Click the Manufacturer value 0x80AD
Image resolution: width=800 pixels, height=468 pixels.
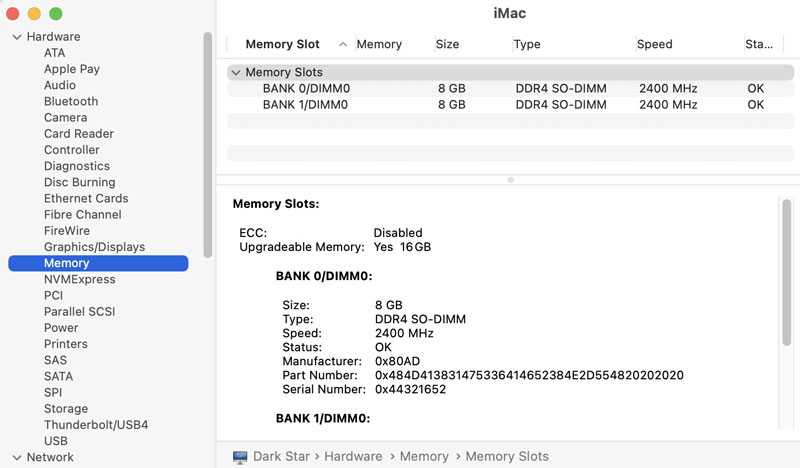point(397,362)
